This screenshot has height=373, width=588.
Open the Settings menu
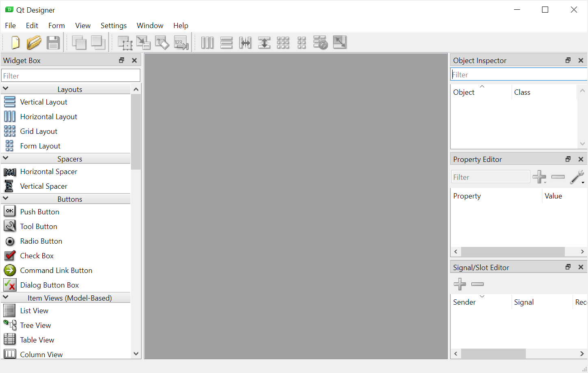(x=113, y=25)
